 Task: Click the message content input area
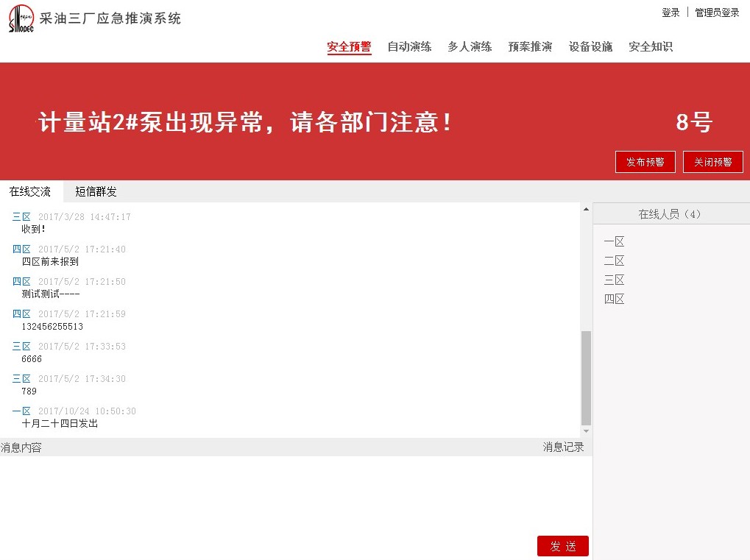point(294,493)
